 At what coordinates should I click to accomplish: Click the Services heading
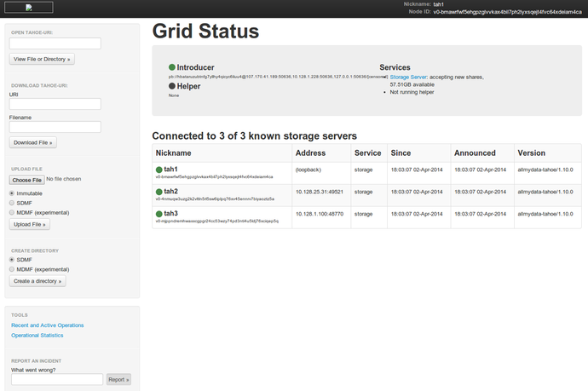click(x=395, y=67)
